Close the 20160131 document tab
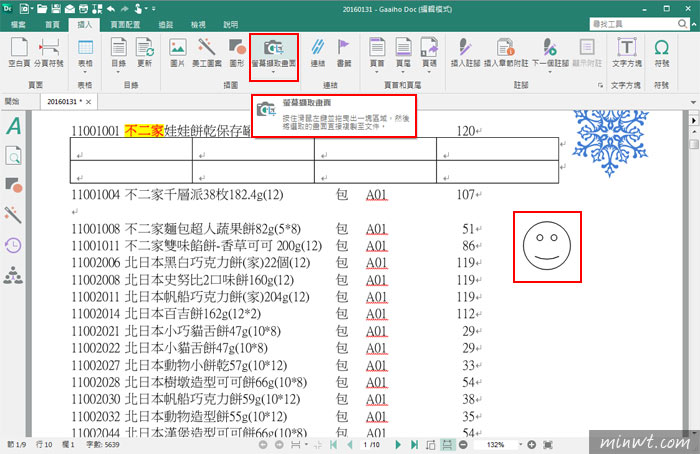Image resolution: width=700 pixels, height=454 pixels. pos(88,102)
